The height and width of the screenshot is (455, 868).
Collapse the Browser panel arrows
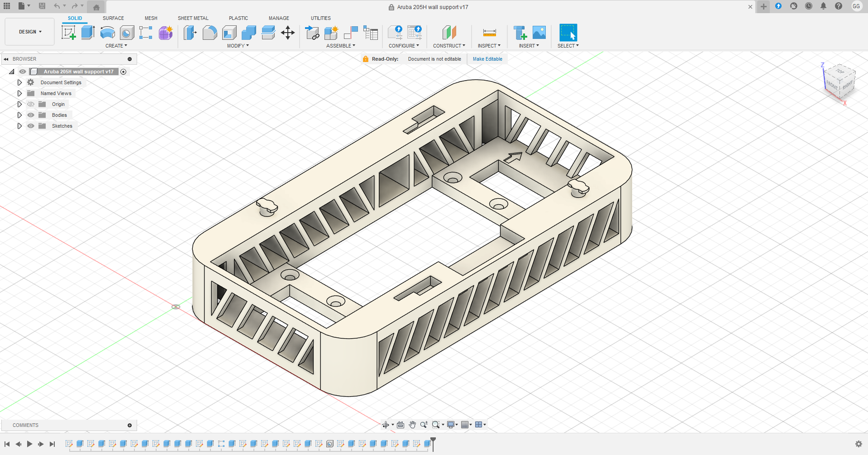pos(6,59)
